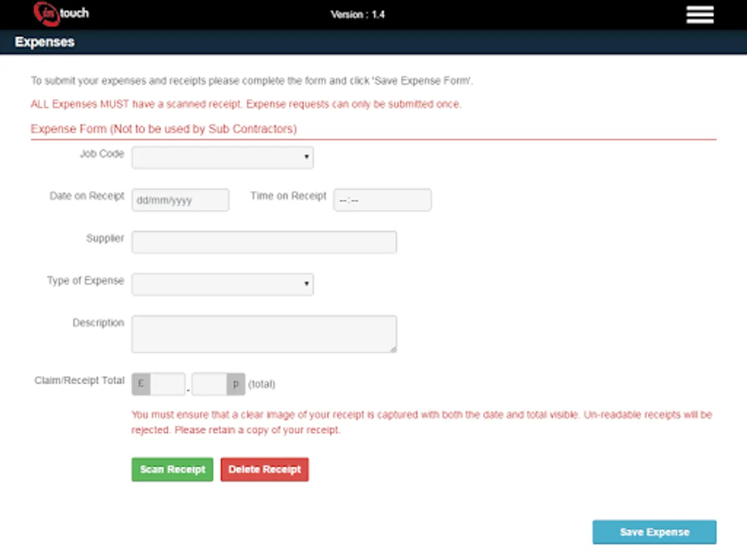Screen dimensions: 747x560
Task: Click the 'Description' label
Action: [98, 323]
